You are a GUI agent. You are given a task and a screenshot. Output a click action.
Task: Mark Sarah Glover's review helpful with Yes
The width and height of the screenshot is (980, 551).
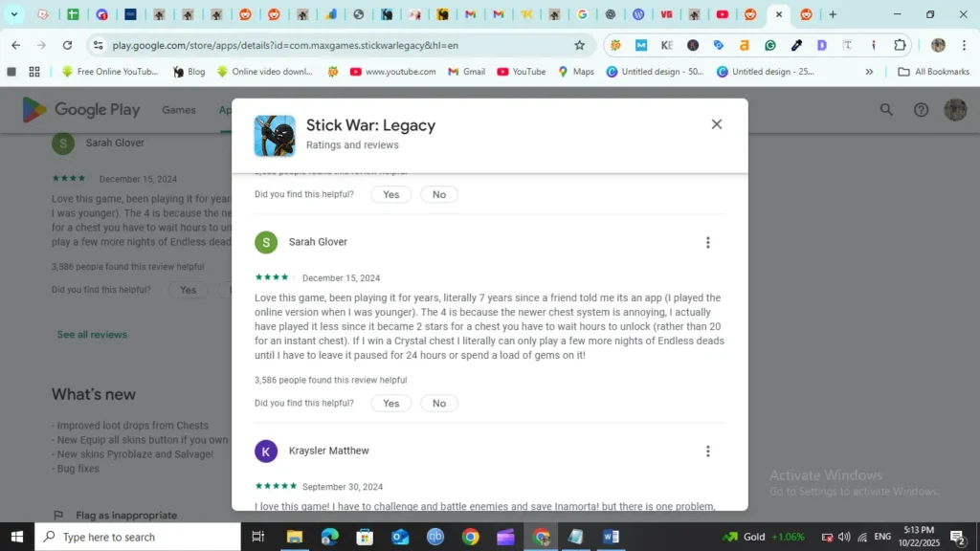390,404
